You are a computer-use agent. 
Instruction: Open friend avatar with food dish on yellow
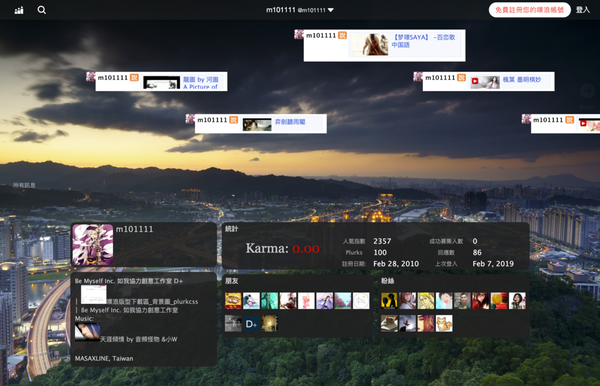233,301
